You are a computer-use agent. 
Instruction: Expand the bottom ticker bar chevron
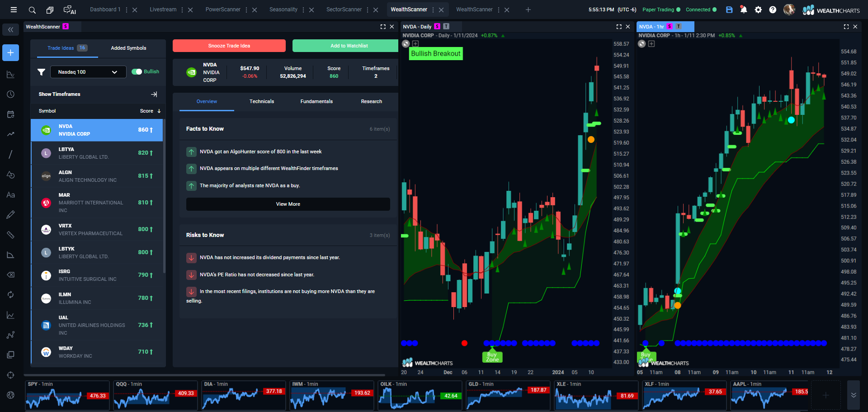point(854,395)
